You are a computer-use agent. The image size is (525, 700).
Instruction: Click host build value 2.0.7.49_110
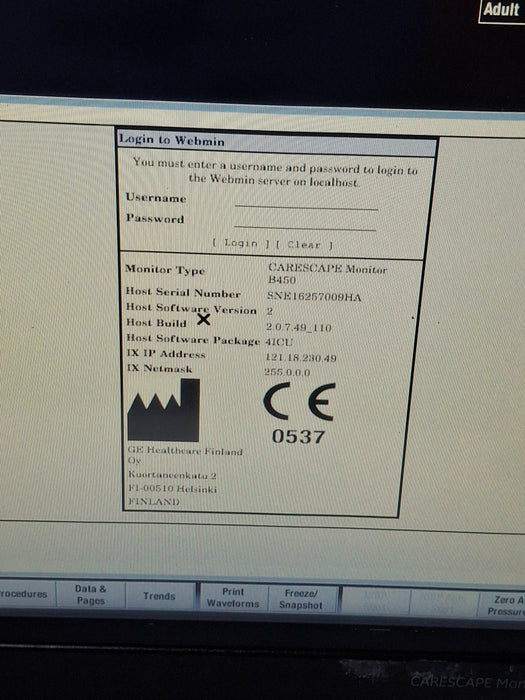pos(299,327)
